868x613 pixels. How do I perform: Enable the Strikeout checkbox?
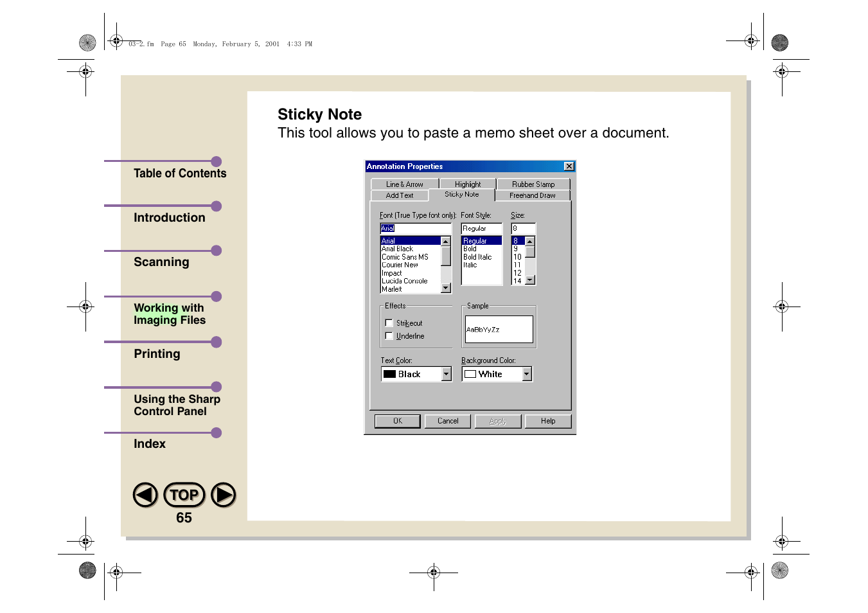pyautogui.click(x=389, y=323)
